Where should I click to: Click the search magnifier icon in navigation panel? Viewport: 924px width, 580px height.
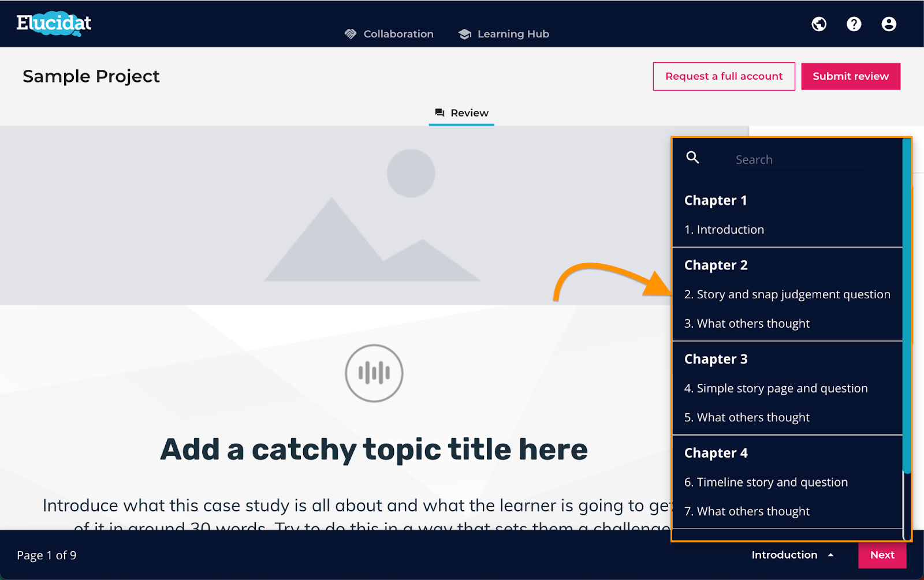pyautogui.click(x=692, y=158)
